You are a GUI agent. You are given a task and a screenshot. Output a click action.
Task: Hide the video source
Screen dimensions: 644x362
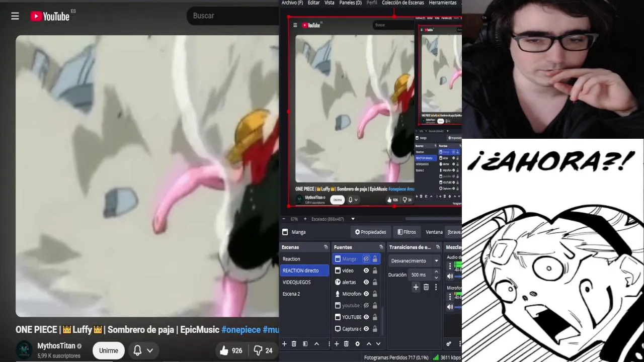366,270
